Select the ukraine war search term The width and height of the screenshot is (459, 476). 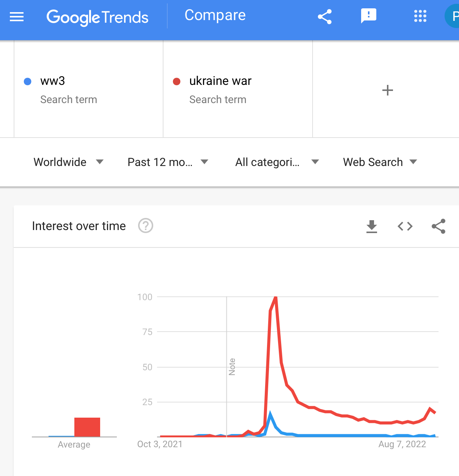point(238,89)
